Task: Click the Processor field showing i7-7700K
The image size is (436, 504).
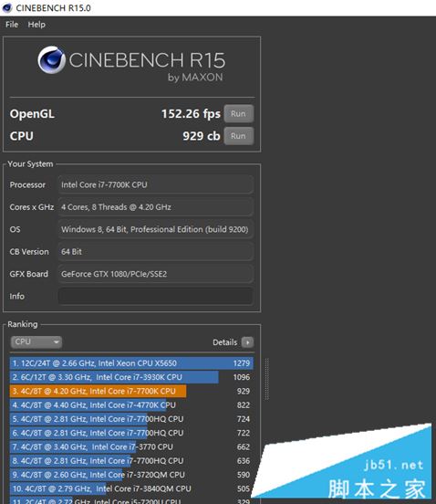Action: coord(156,184)
